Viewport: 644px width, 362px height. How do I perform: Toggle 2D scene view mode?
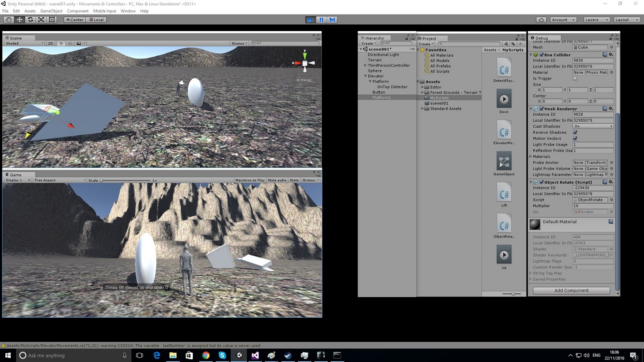(x=50, y=43)
